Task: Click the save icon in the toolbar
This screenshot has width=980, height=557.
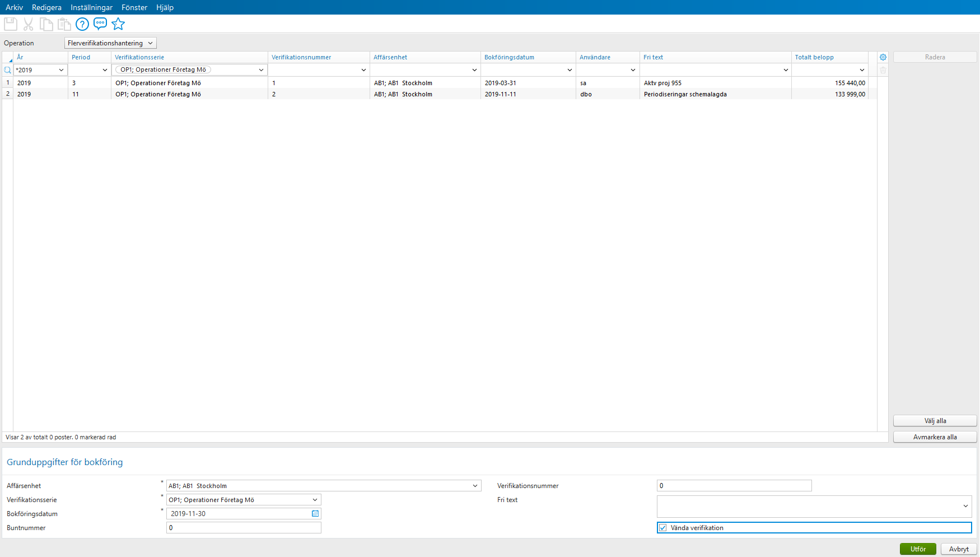Action: [10, 24]
